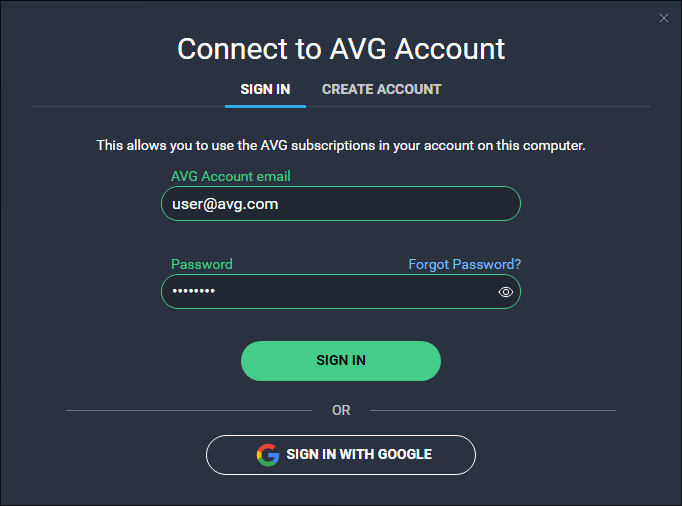
Task: Click the green SIGN IN button
Action: (341, 361)
